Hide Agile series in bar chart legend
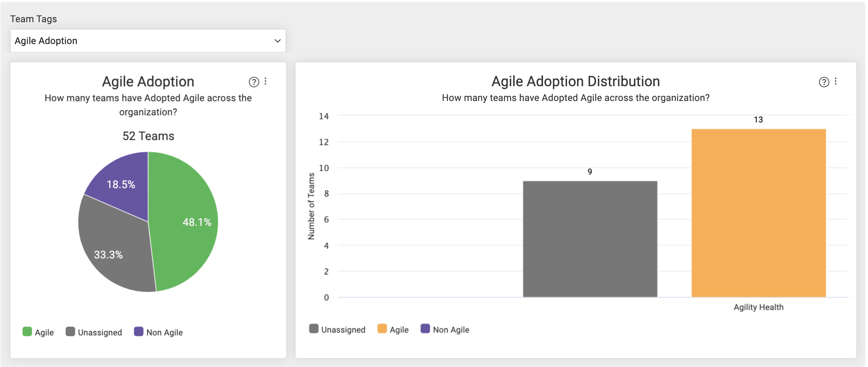 coord(393,329)
